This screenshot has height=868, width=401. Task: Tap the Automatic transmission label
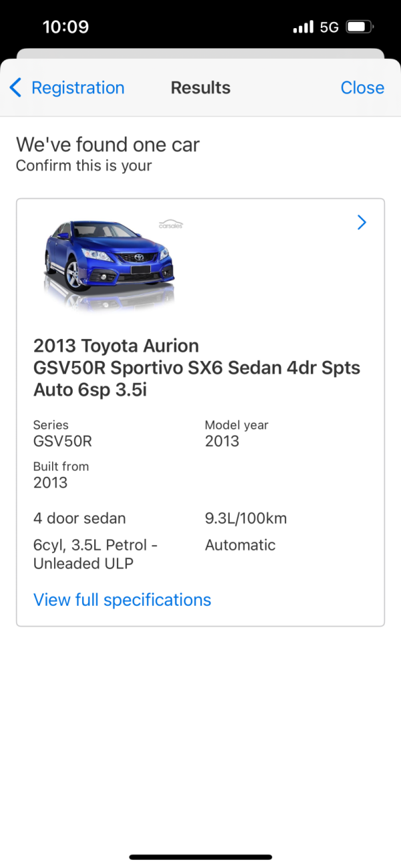[x=240, y=545]
